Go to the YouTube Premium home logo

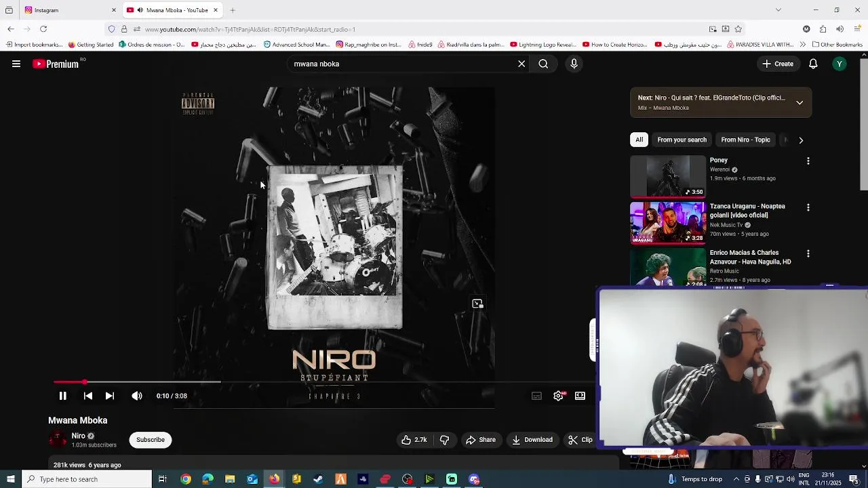[x=56, y=64]
